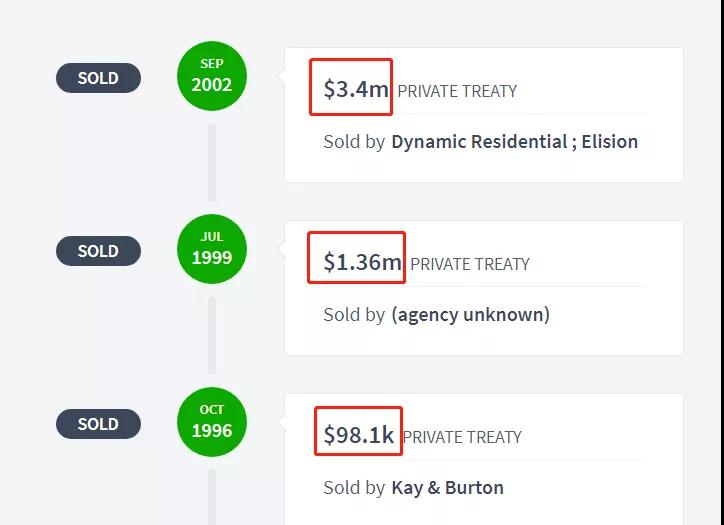Open the Dynamic Residential ; Elision agency link

click(514, 142)
